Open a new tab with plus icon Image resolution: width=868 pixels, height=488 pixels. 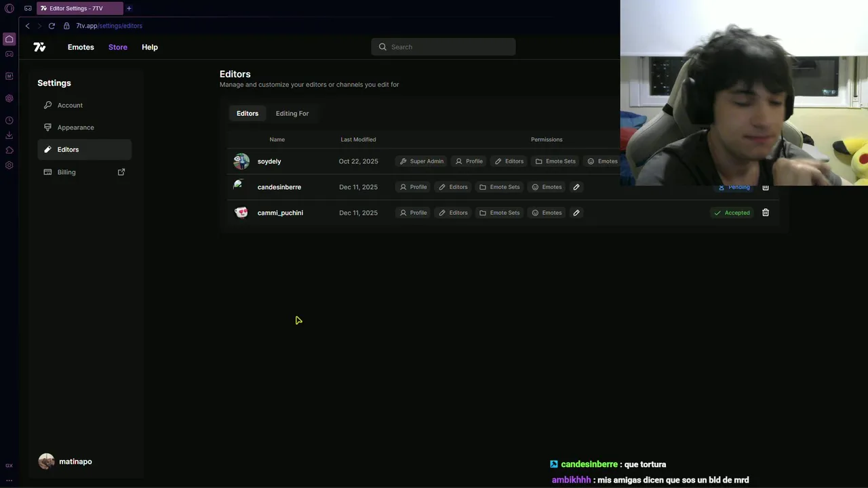(129, 9)
